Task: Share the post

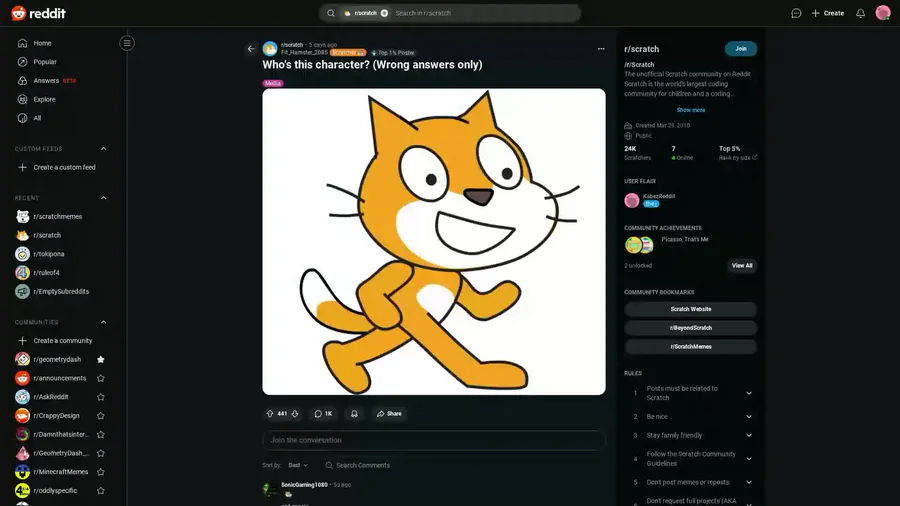Action: click(x=389, y=414)
